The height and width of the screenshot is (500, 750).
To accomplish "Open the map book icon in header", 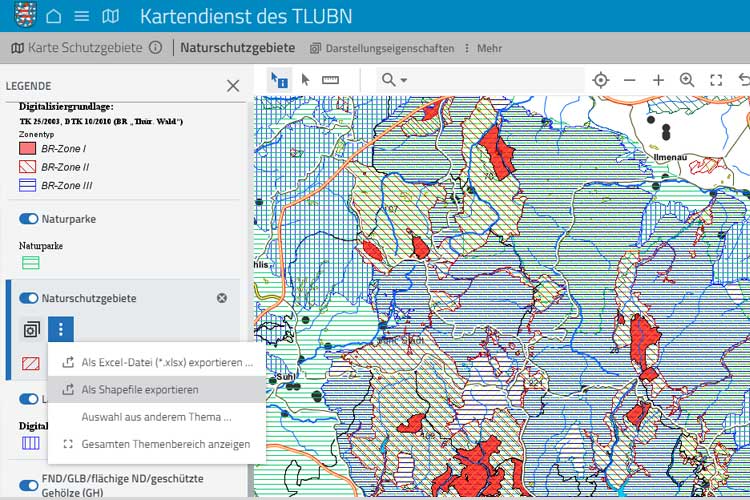I will (x=110, y=16).
